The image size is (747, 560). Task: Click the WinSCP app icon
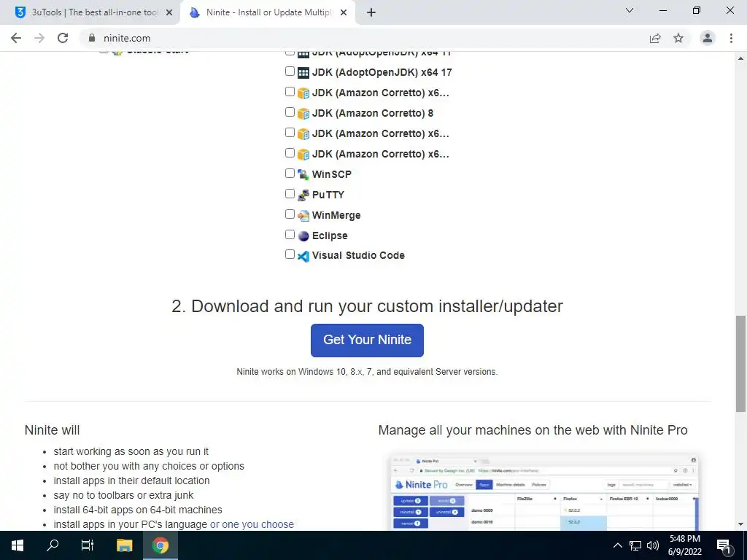[303, 174]
